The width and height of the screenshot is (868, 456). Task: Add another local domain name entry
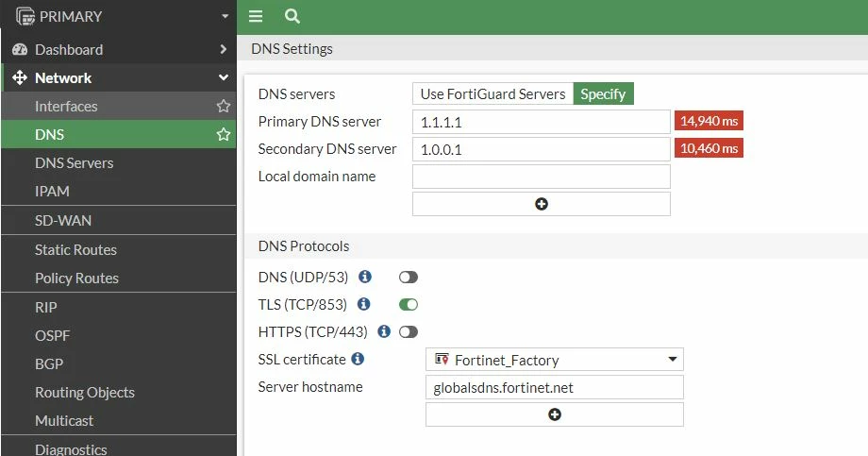coord(542,204)
